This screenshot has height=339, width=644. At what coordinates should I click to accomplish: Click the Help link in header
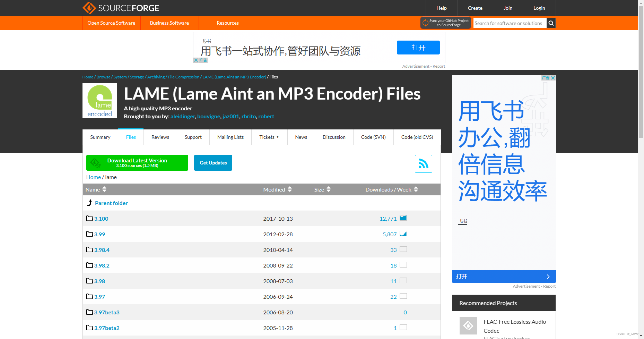pos(442,8)
